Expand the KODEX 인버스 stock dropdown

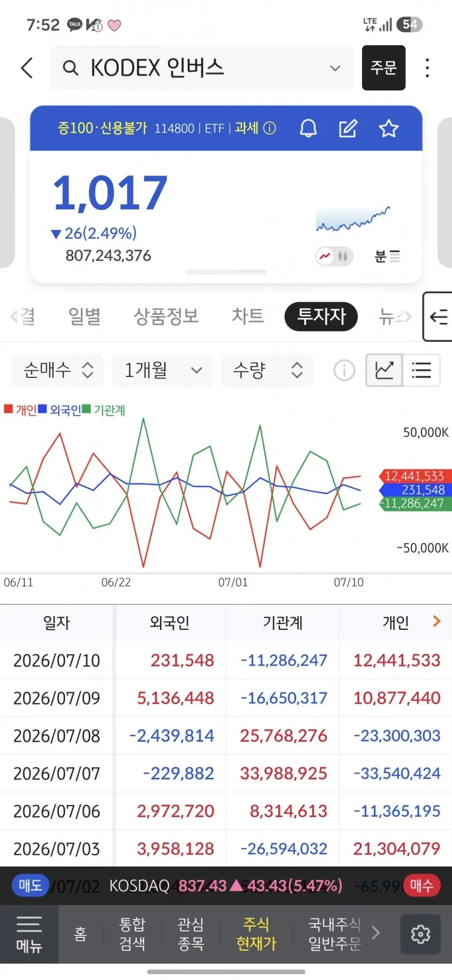(335, 68)
